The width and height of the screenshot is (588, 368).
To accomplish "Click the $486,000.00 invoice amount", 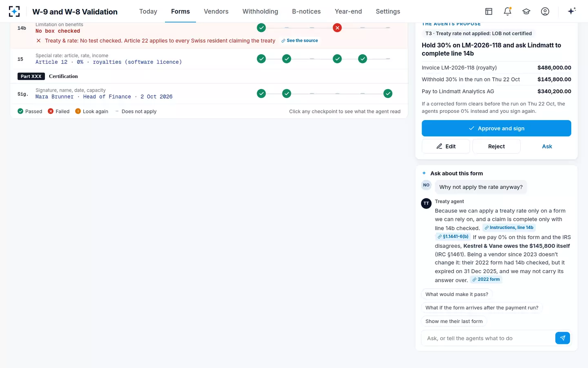I will point(554,68).
